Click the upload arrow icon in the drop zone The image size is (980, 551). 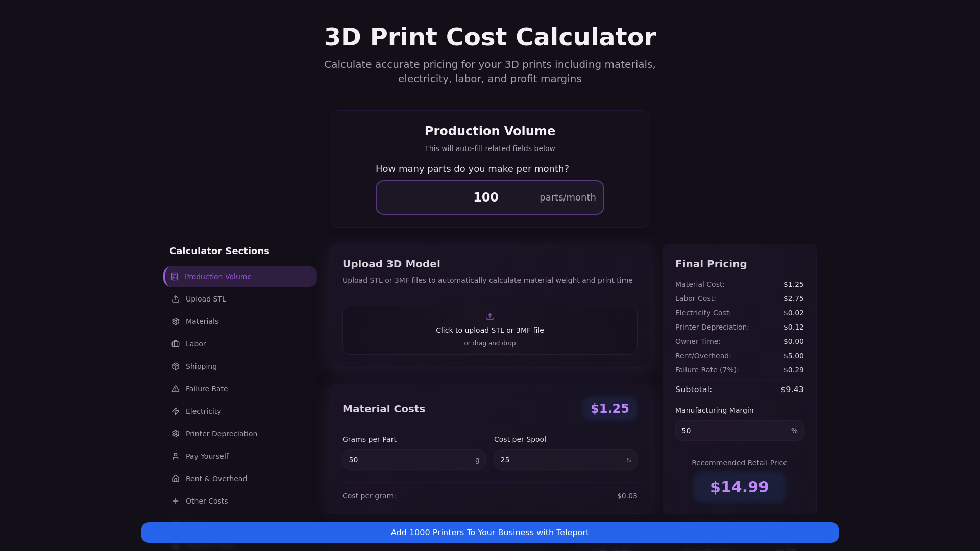click(490, 317)
